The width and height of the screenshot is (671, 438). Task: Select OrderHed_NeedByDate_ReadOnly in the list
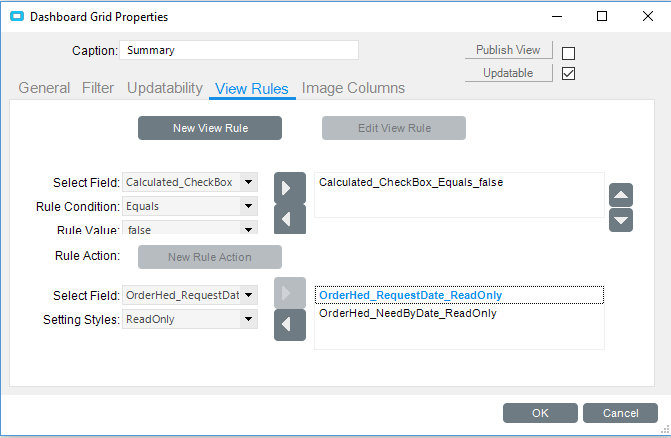(x=408, y=314)
